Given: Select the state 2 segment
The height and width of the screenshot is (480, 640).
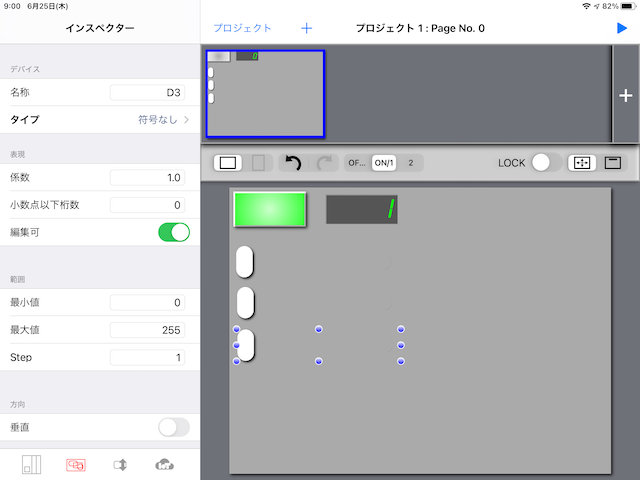Looking at the screenshot, I should click(x=411, y=163).
